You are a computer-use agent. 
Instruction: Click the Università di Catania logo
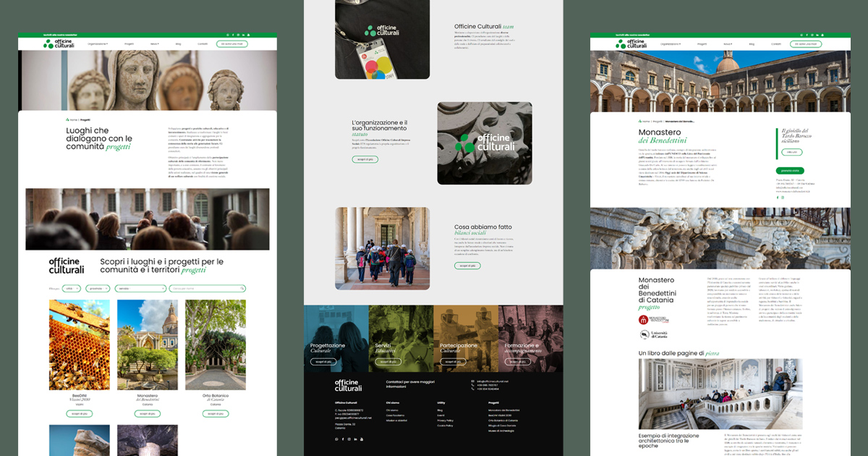(x=654, y=334)
